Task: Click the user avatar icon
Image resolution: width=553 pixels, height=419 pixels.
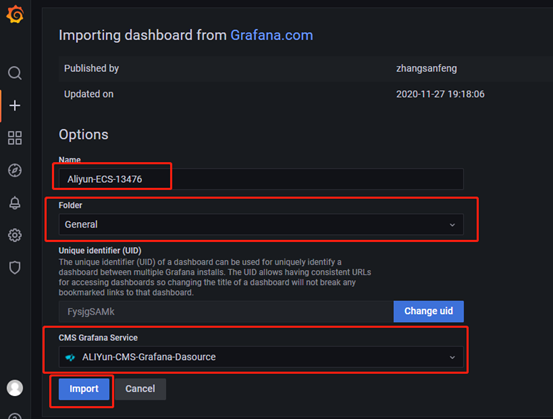Action: [15, 388]
